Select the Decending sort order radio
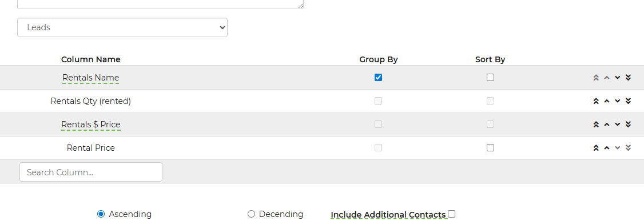Screen dimensions: 644x221 (x=251, y=214)
